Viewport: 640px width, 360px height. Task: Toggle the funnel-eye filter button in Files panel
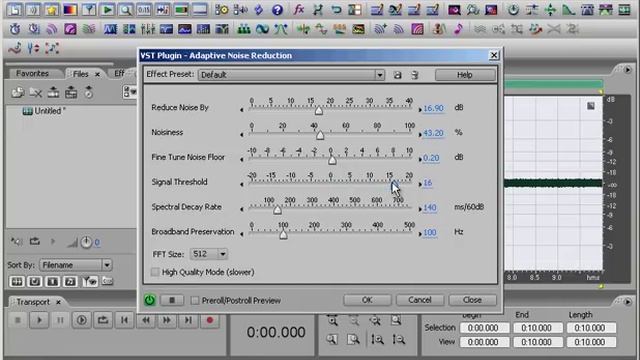(90, 281)
